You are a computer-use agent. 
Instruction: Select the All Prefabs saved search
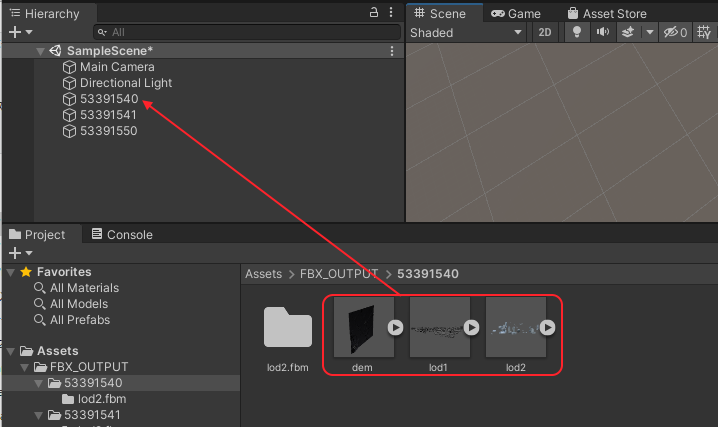click(x=80, y=320)
